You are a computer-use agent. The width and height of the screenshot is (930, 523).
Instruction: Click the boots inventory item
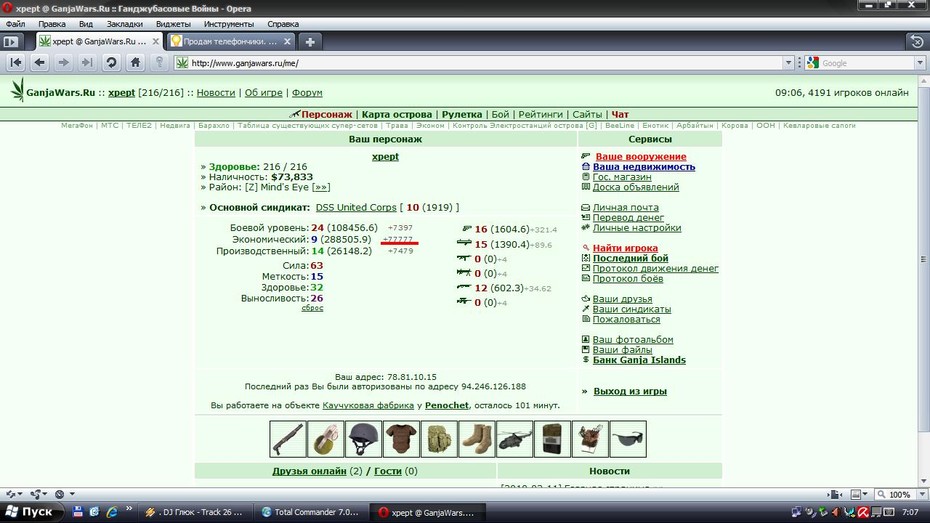point(477,439)
